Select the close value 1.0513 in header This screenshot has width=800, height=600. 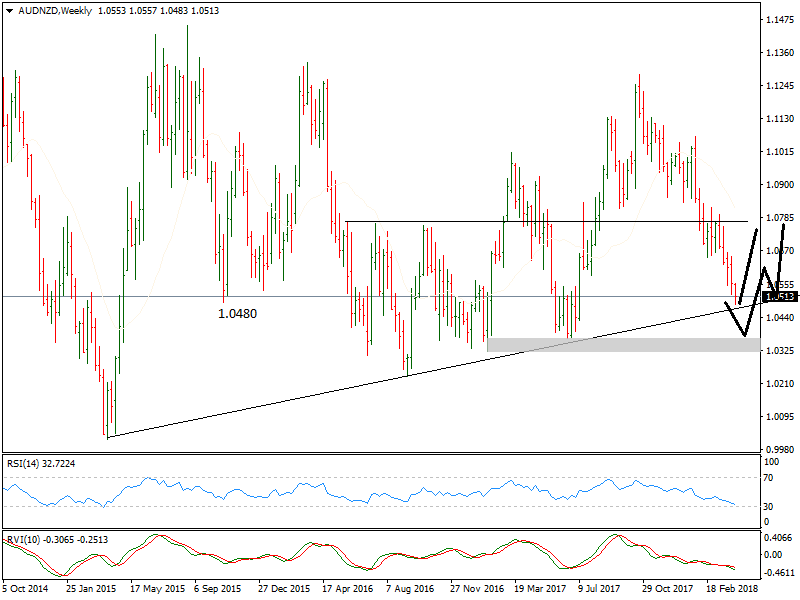click(x=205, y=11)
